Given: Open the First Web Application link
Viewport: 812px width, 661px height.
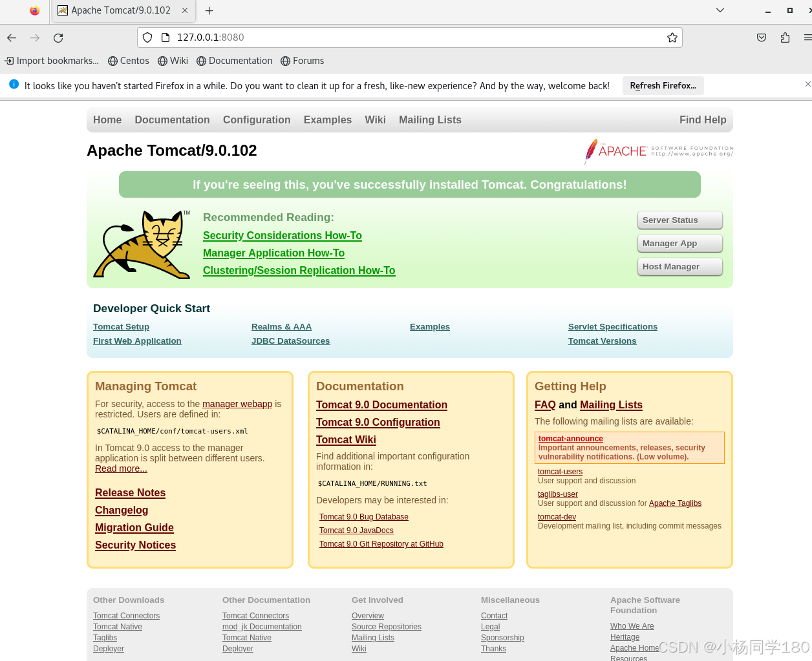Looking at the screenshot, I should point(137,341).
